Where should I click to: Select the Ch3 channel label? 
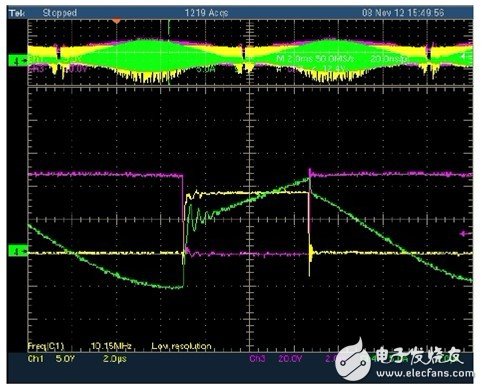point(258,359)
